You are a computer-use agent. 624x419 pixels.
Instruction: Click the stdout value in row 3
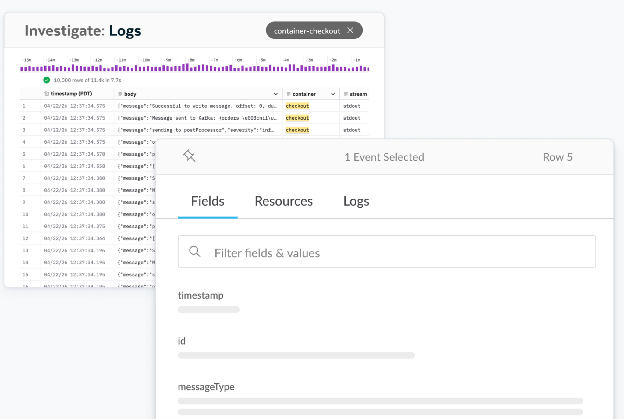tap(352, 130)
